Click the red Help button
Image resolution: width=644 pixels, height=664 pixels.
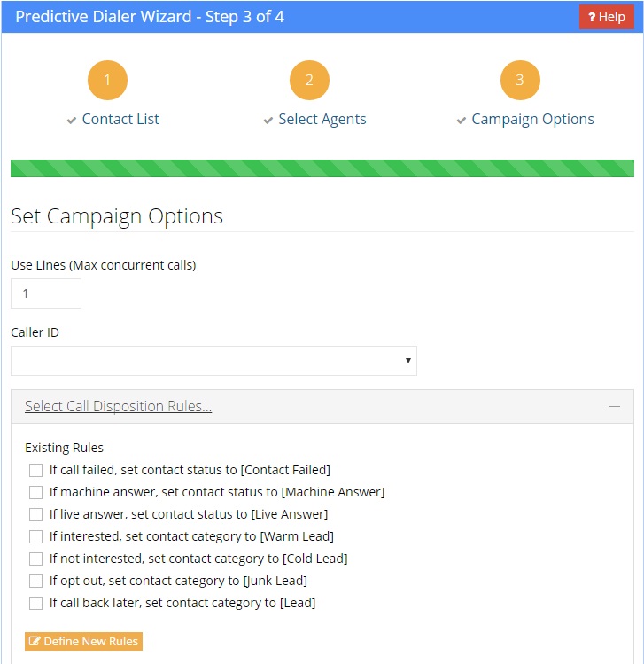click(606, 17)
